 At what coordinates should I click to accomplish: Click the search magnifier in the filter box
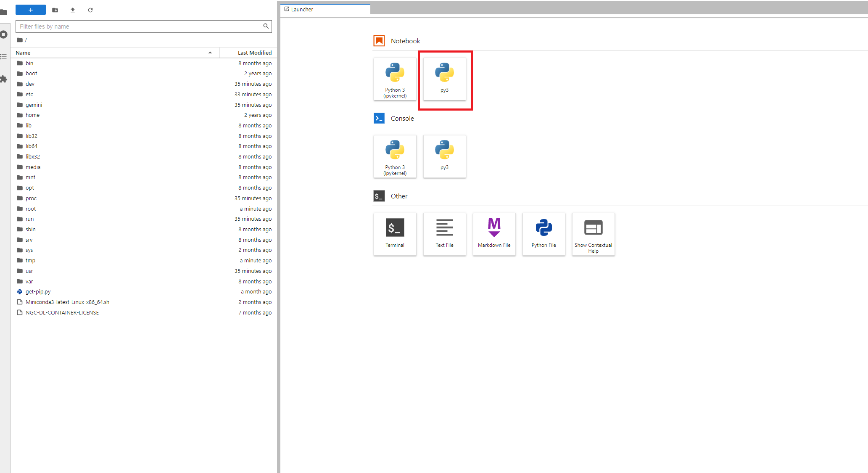click(266, 26)
